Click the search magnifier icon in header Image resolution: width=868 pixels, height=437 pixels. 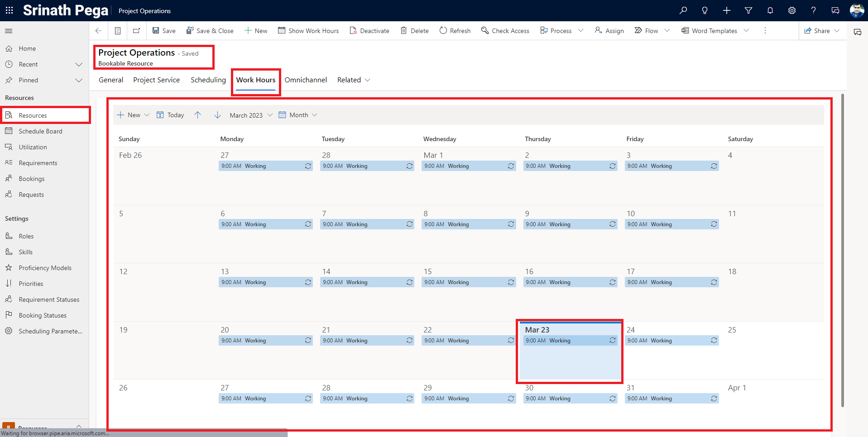683,10
